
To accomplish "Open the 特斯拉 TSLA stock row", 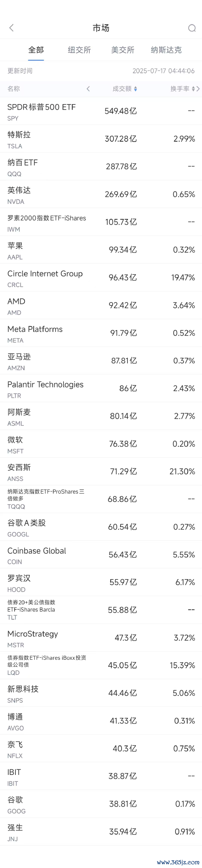I will coord(101,139).
